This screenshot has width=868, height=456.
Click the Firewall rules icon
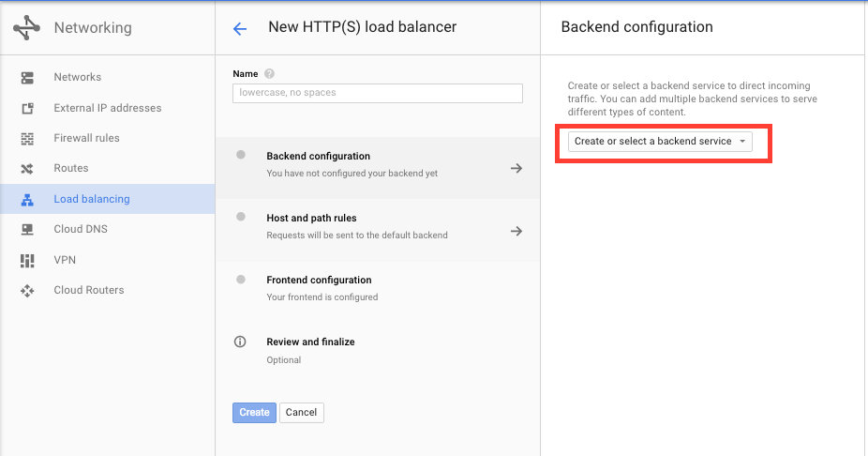27,138
